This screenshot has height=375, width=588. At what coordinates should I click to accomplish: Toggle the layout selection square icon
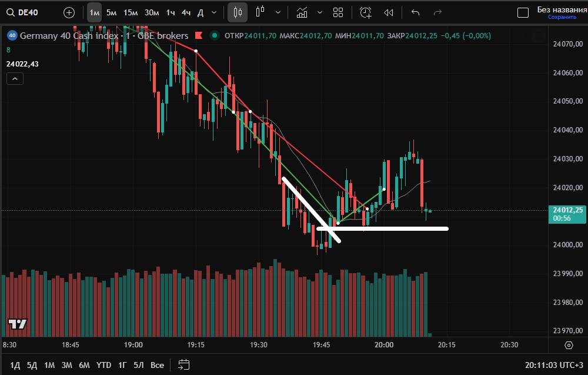523,13
